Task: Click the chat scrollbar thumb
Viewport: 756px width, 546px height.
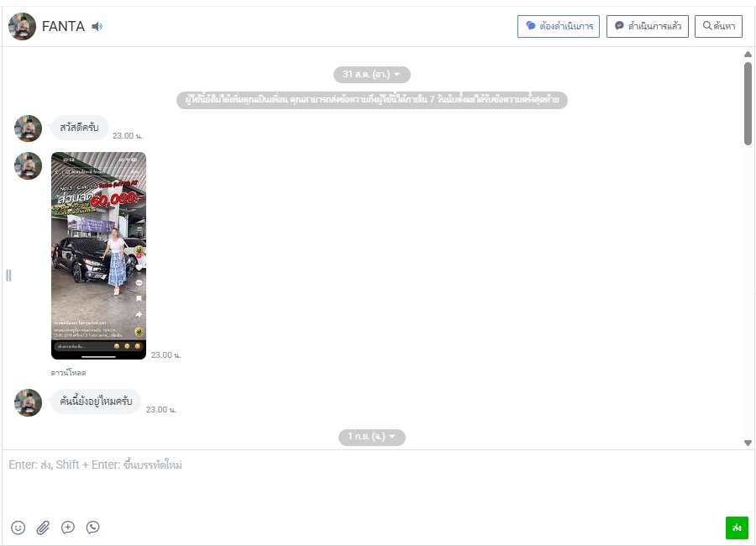Action: [x=748, y=103]
